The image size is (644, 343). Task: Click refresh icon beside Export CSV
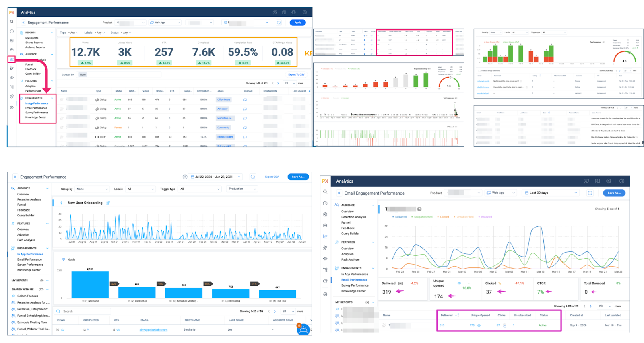point(252,177)
